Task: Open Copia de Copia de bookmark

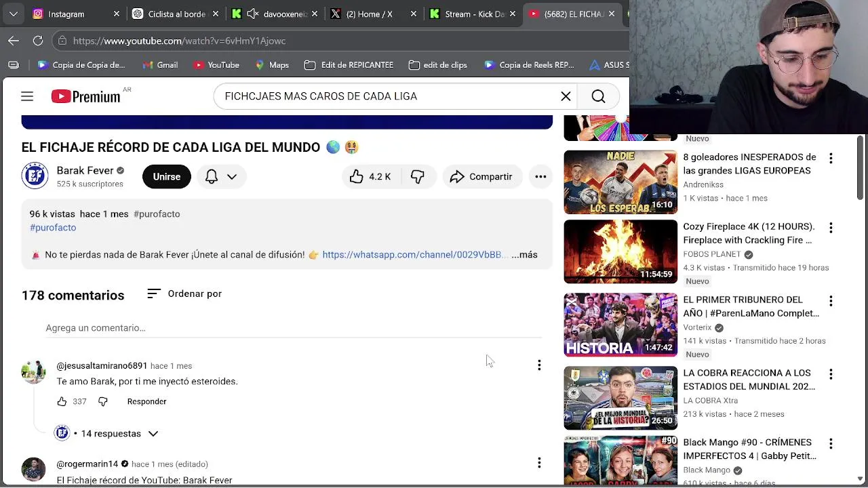Action: [81, 65]
